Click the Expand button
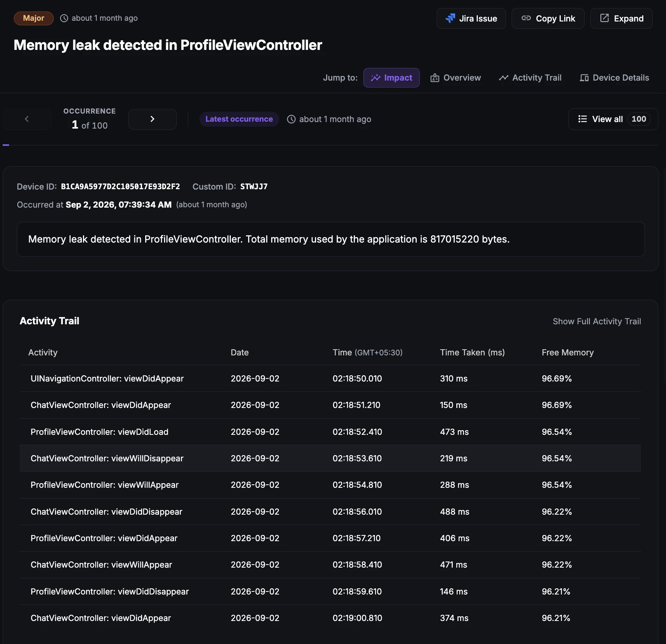 (x=621, y=18)
